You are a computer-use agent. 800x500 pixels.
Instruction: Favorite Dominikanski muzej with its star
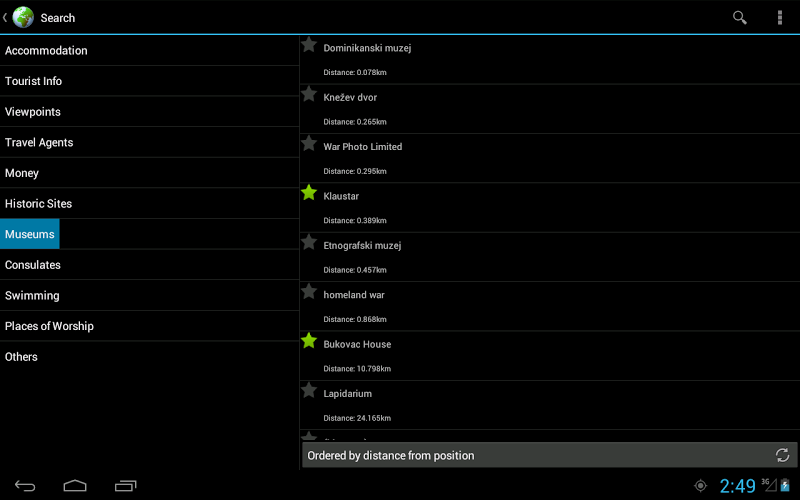309,45
